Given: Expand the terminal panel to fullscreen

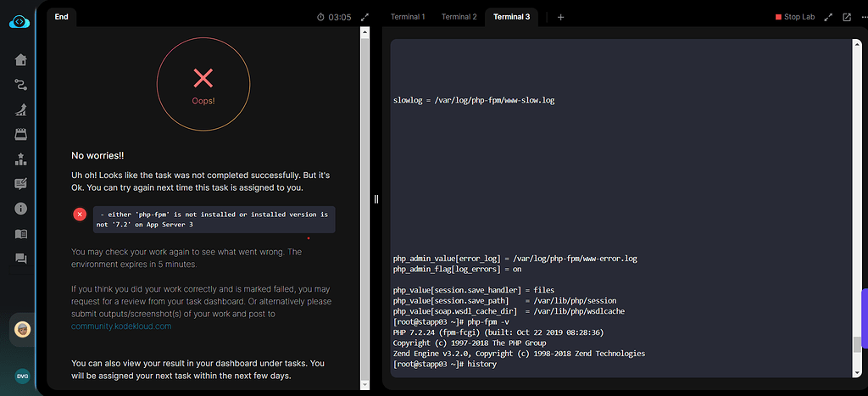Looking at the screenshot, I should pyautogui.click(x=828, y=17).
